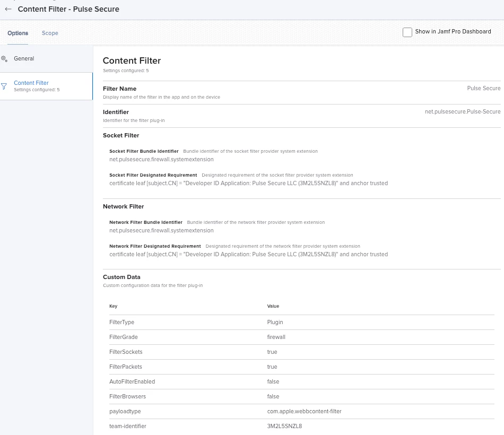This screenshot has width=504, height=435.
Task: Click the true value for FilterPackets
Action: click(x=272, y=367)
